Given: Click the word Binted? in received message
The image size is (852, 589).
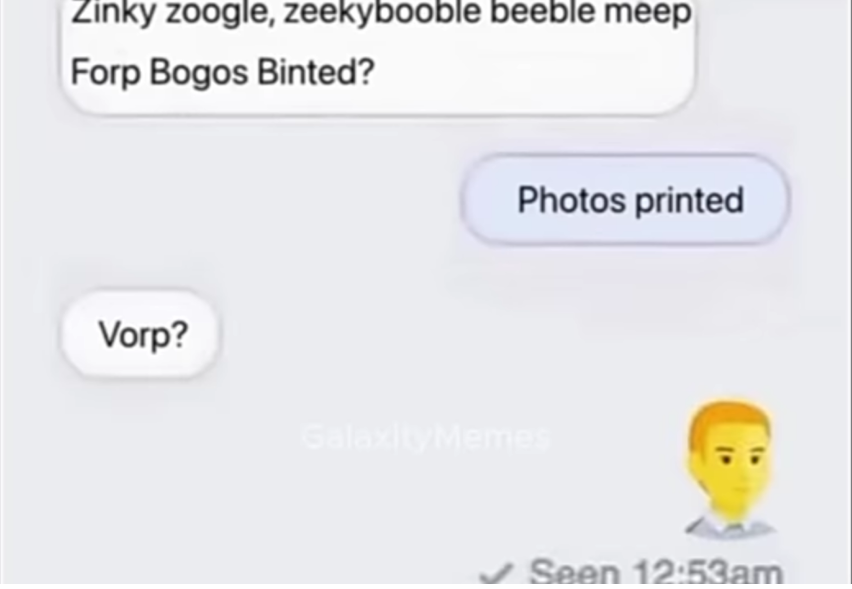Looking at the screenshot, I should coord(316,71).
